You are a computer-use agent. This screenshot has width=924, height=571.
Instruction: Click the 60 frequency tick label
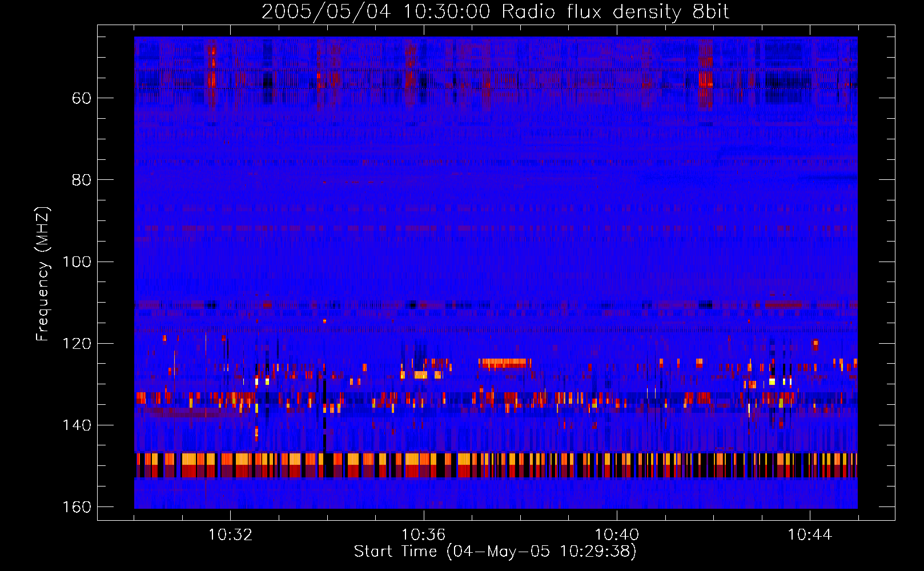(82, 98)
